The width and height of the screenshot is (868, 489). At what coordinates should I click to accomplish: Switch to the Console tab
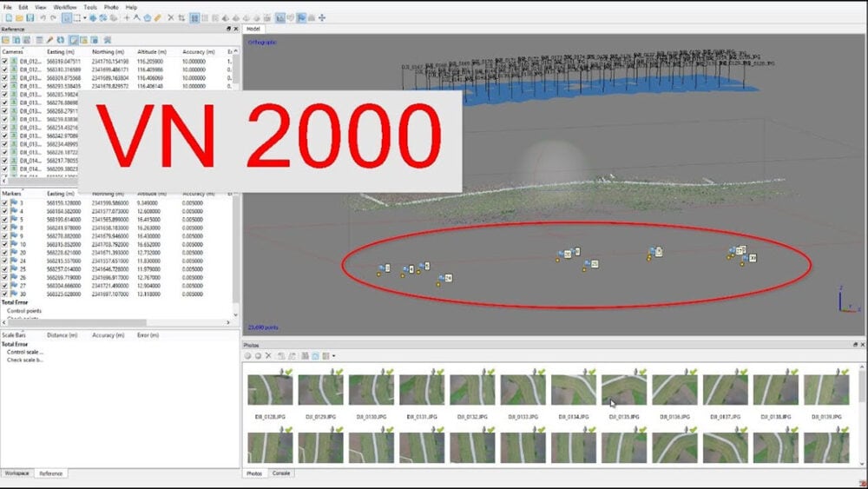(280, 473)
